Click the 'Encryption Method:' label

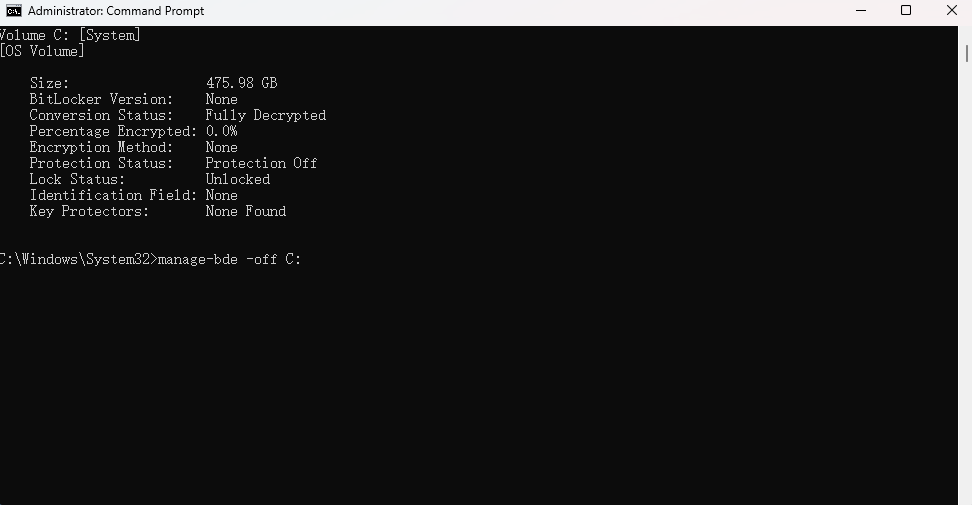coord(101,147)
